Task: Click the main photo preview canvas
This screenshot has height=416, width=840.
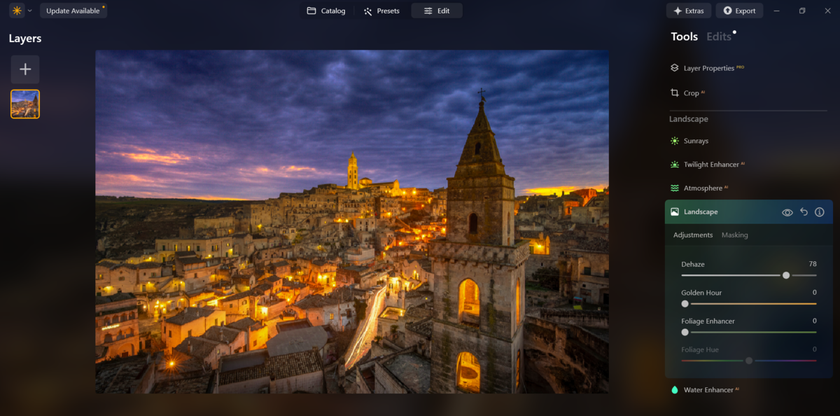Action: (x=352, y=222)
